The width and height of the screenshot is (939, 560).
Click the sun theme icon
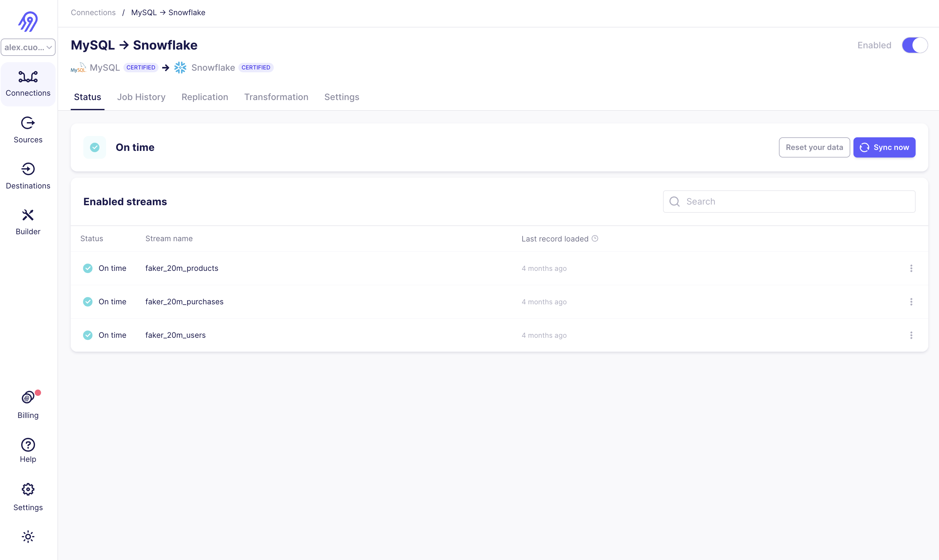point(28,536)
